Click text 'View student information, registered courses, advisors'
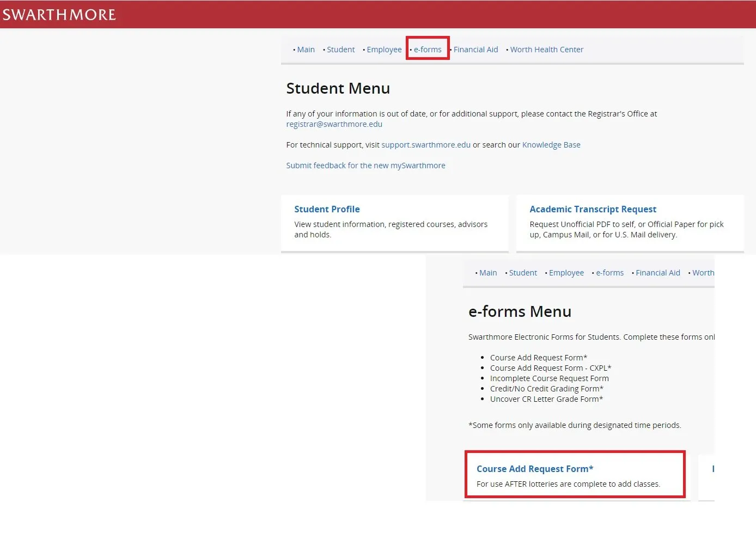Screen dimensions: 756x533 click(x=391, y=224)
